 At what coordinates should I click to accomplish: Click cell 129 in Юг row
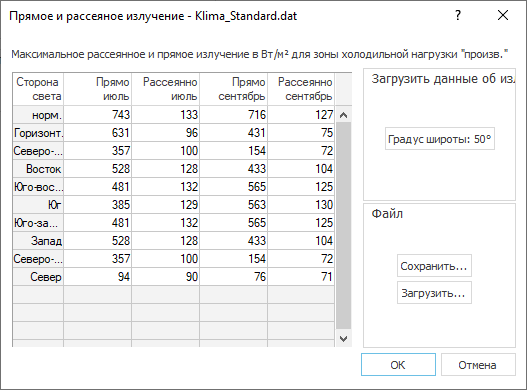[x=166, y=205]
